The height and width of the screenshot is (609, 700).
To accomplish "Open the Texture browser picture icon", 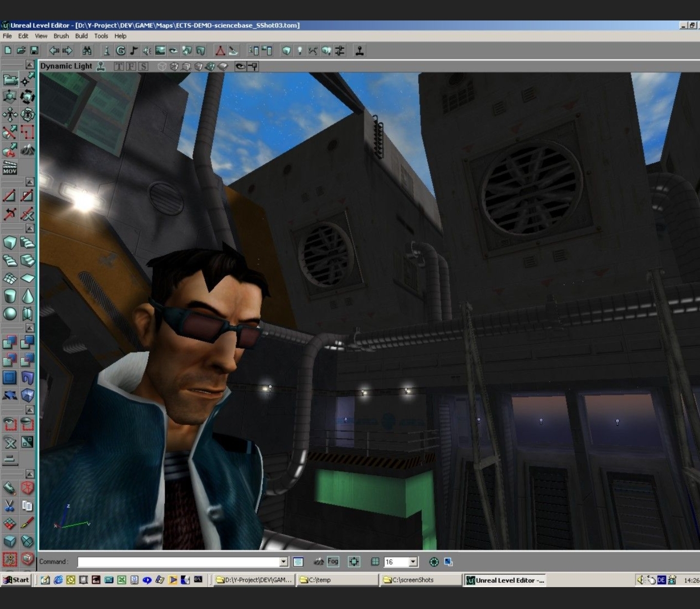I will point(160,50).
